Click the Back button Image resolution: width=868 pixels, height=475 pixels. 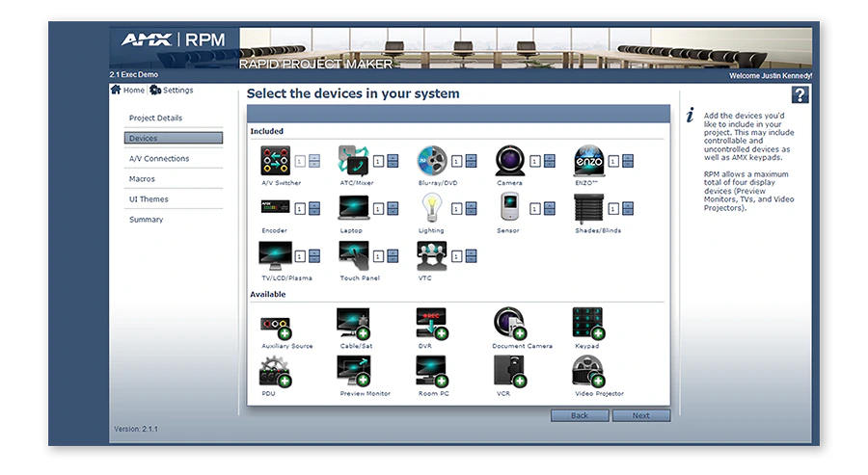tap(580, 415)
